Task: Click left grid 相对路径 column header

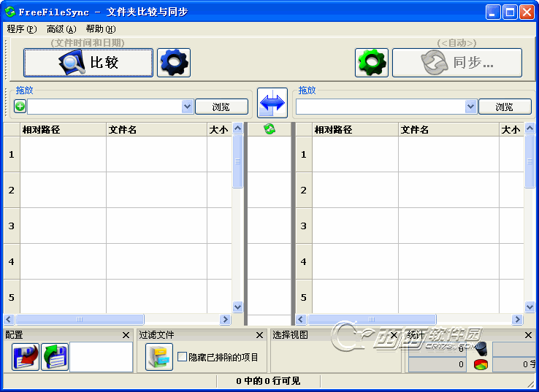Action: pyautogui.click(x=64, y=129)
